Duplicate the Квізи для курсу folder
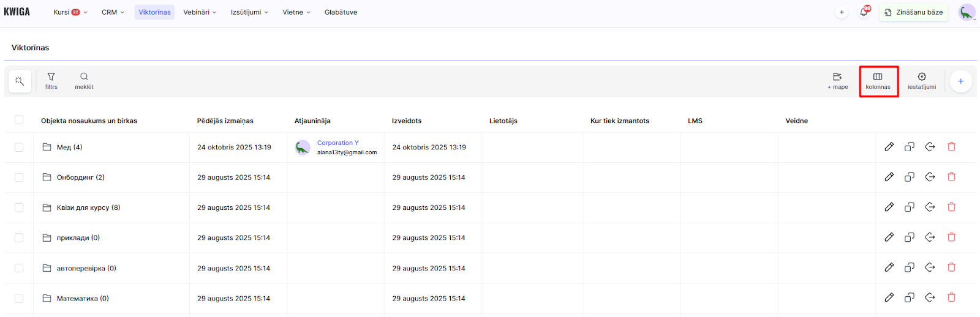Screen dimensions: 980x317 click(x=910, y=207)
